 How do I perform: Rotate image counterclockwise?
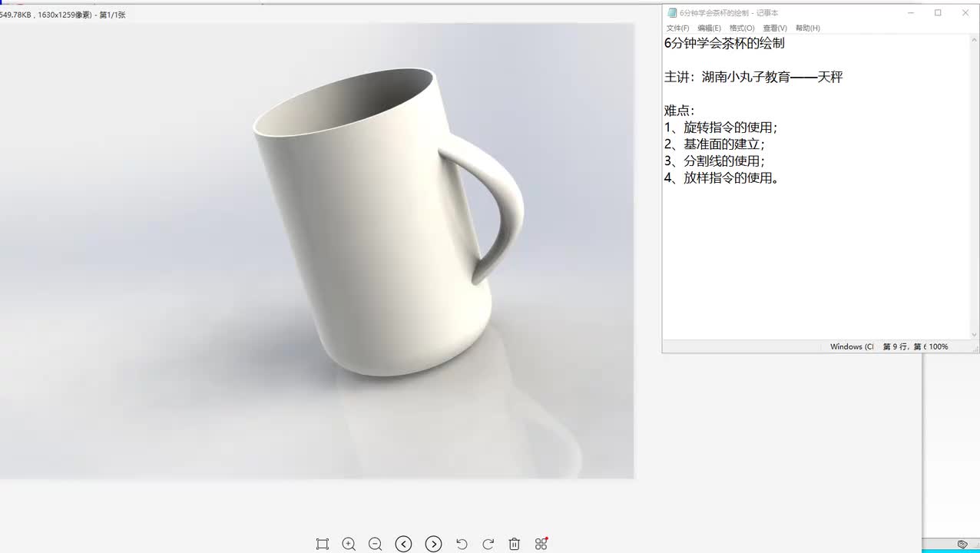462,544
